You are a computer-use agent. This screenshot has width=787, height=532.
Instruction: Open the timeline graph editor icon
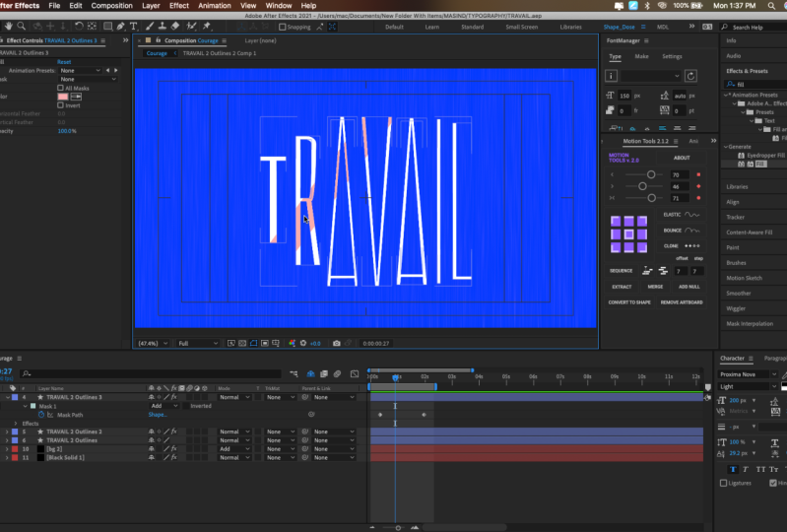pyautogui.click(x=355, y=374)
